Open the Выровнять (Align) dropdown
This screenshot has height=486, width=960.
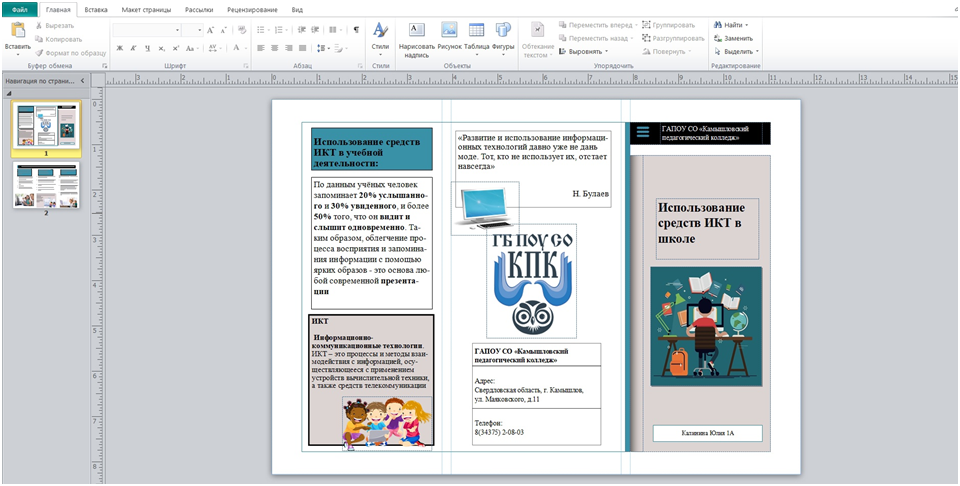(x=584, y=51)
